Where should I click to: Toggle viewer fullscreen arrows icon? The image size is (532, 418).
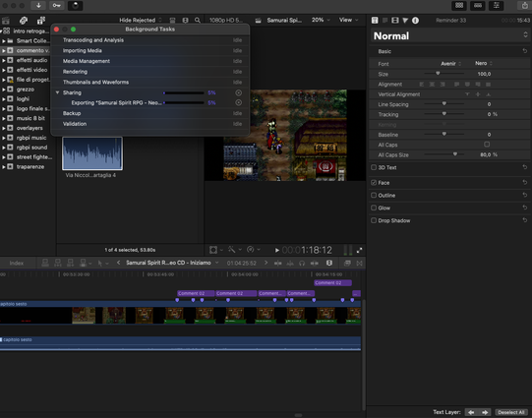359,251
